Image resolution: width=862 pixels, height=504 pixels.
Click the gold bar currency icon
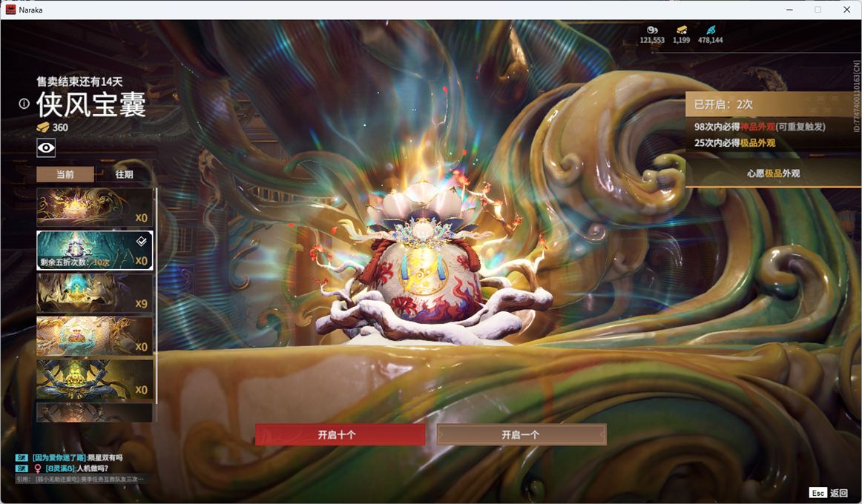click(681, 30)
